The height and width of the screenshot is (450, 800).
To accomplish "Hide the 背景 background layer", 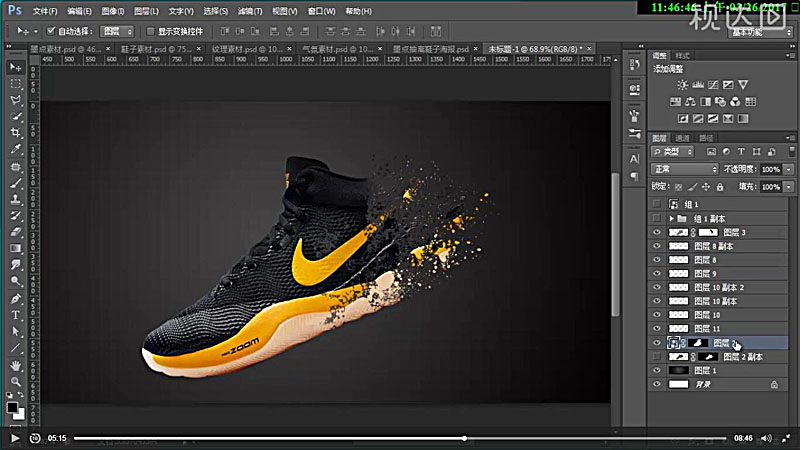I will pos(657,384).
